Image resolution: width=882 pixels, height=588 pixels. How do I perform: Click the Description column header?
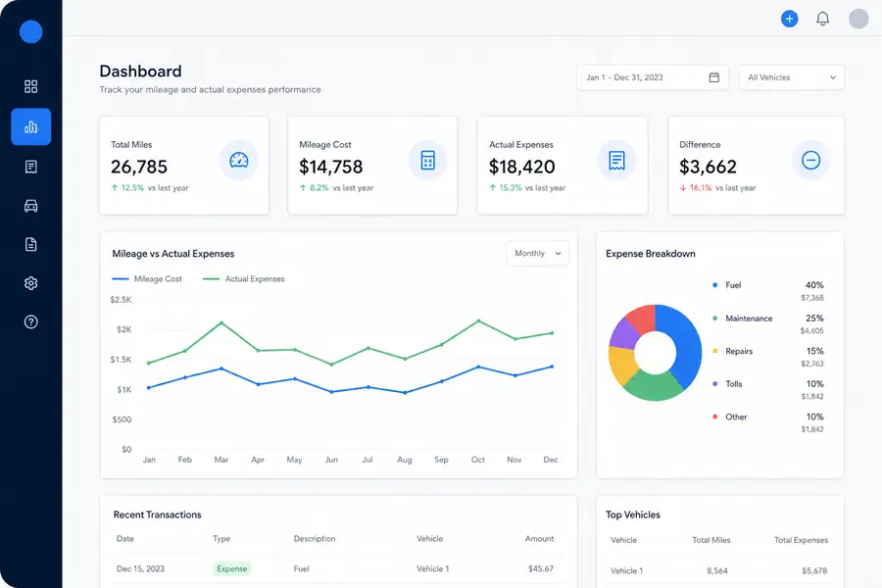pyautogui.click(x=315, y=538)
